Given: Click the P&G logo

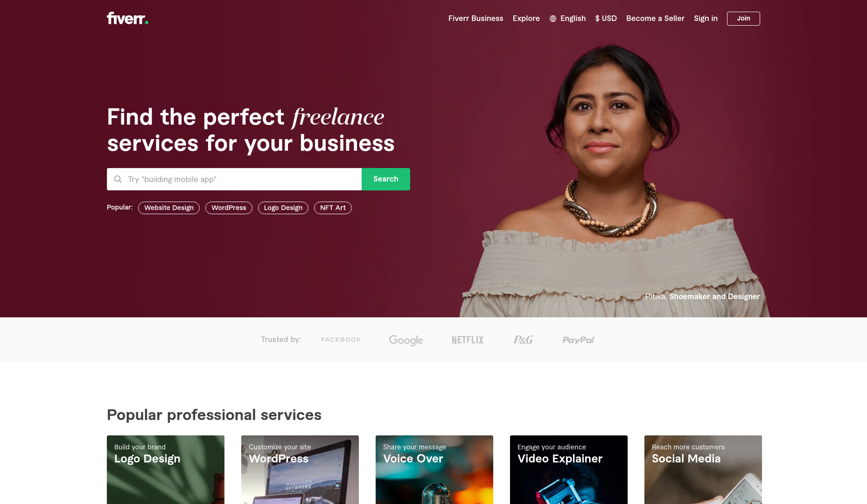Looking at the screenshot, I should click(523, 340).
